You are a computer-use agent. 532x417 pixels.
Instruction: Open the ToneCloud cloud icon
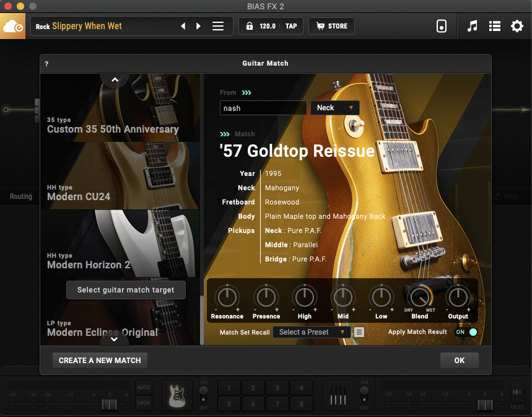tap(12, 26)
